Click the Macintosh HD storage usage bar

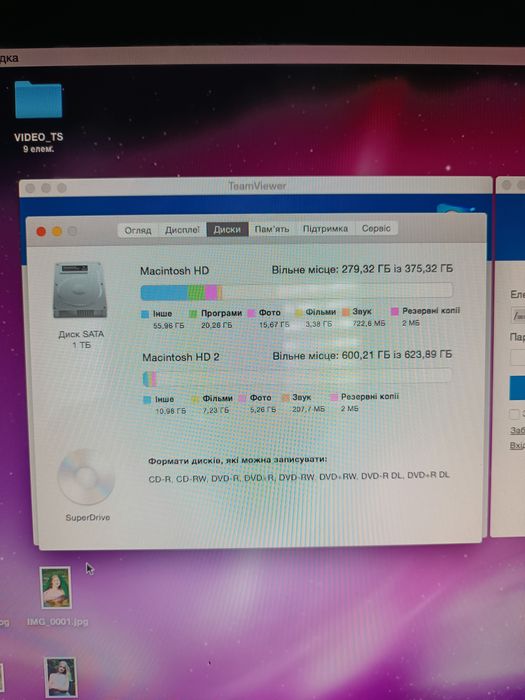pos(296,292)
